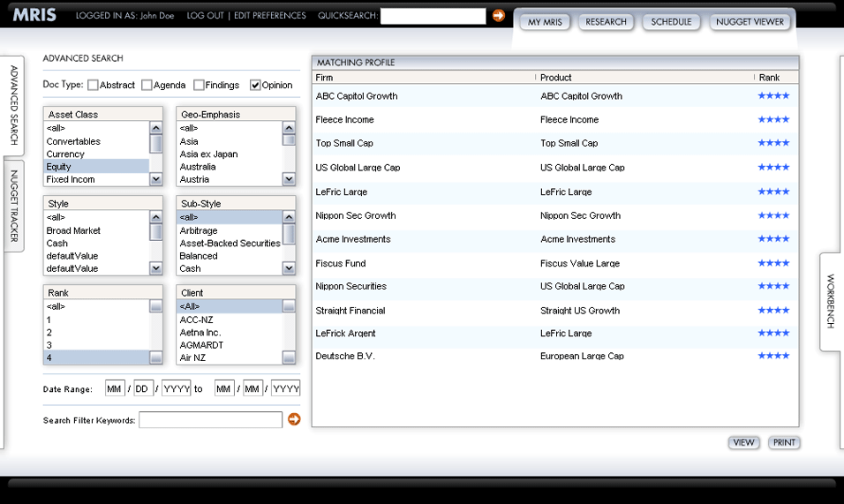This screenshot has width=844, height=504.
Task: Go to the NUGGET VIEWER tab
Action: [x=750, y=22]
